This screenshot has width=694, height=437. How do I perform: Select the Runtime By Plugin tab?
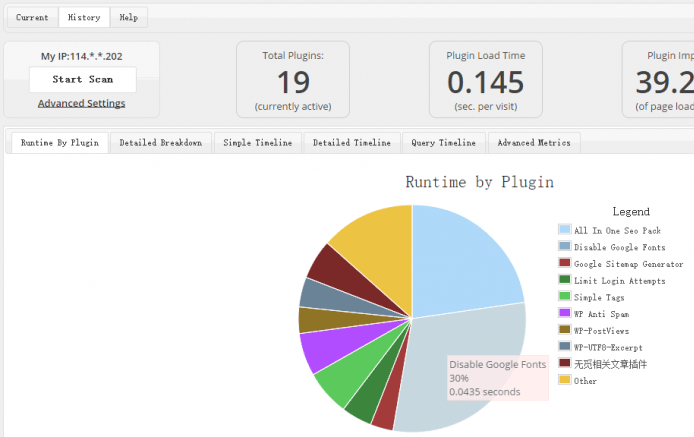60,143
